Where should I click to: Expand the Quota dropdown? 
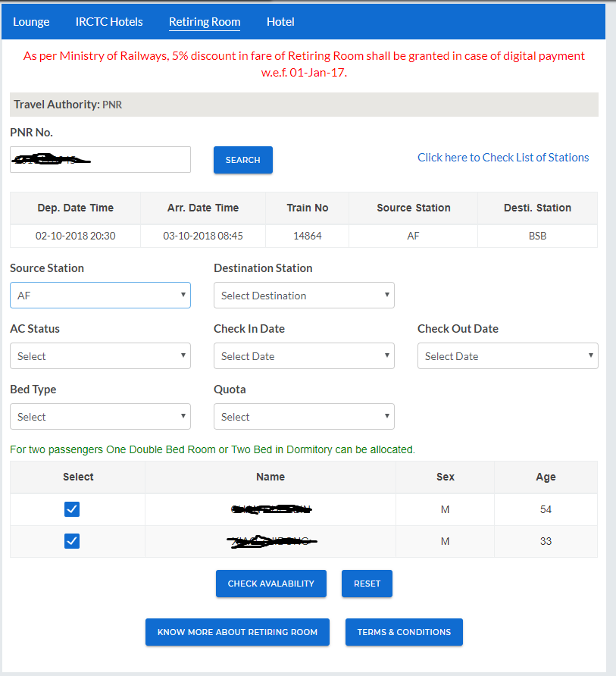coord(304,417)
